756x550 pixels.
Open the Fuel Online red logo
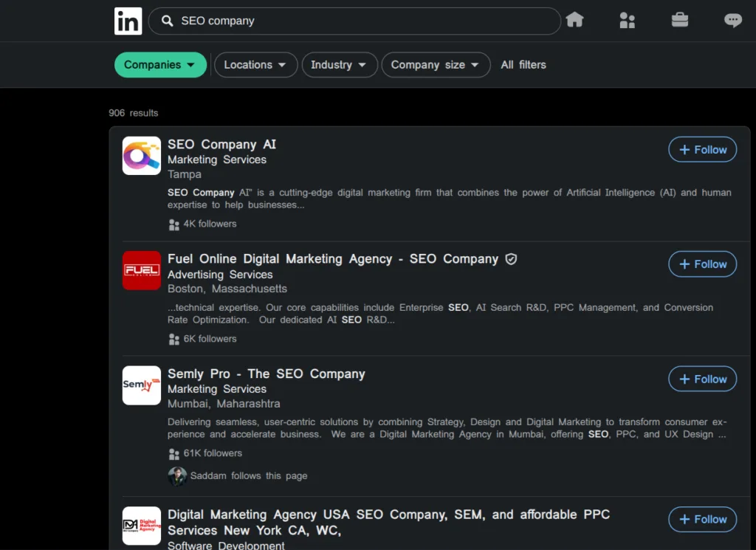[141, 270]
